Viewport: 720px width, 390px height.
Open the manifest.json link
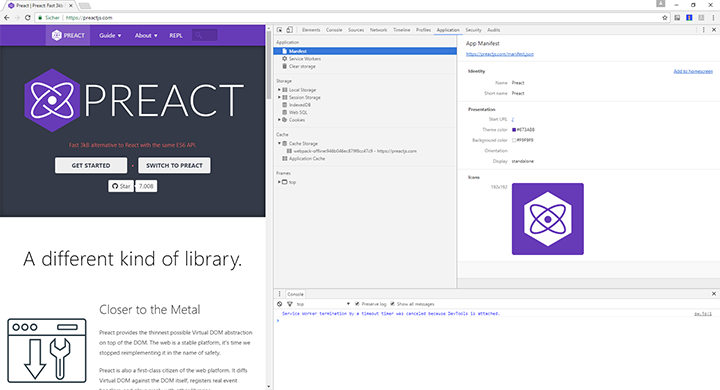tap(500, 54)
